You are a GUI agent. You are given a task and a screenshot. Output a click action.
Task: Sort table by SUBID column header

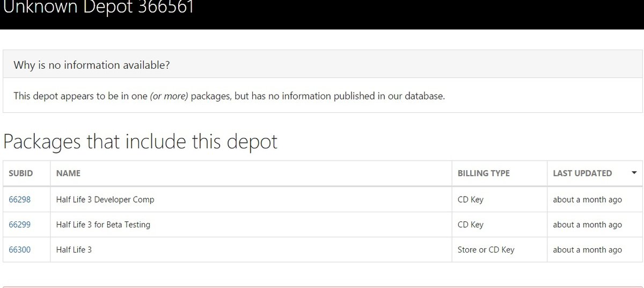click(21, 173)
